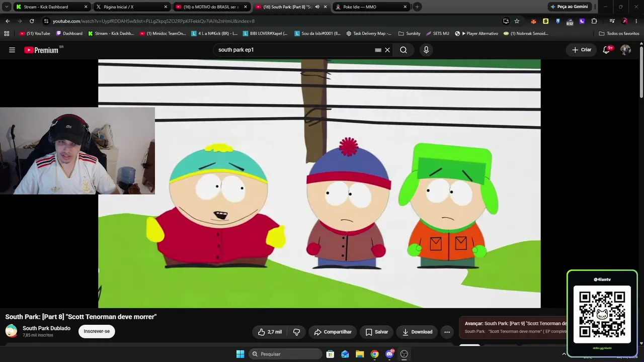
Task: Go back to the previous page
Action: [8, 21]
